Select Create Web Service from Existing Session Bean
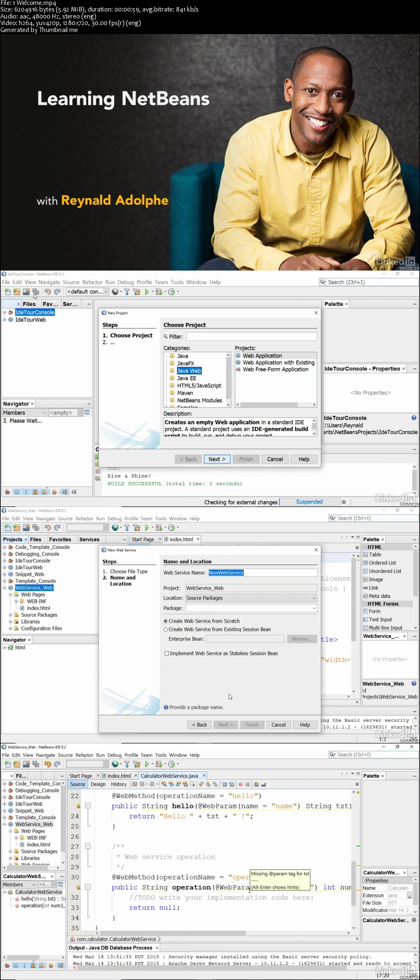The image size is (420, 980). pos(166,629)
